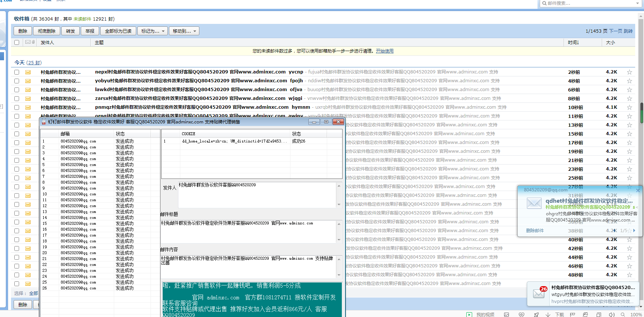Image resolution: width=644 pixels, height=317 pixels.
Task: Click the IE compatibility mode icon
Action: pyautogui.click(x=585, y=314)
